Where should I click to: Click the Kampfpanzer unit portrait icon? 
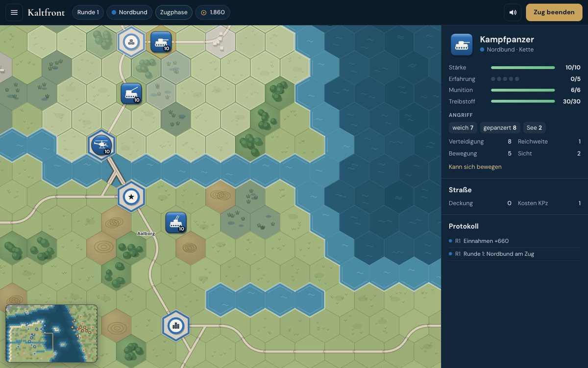(x=462, y=45)
